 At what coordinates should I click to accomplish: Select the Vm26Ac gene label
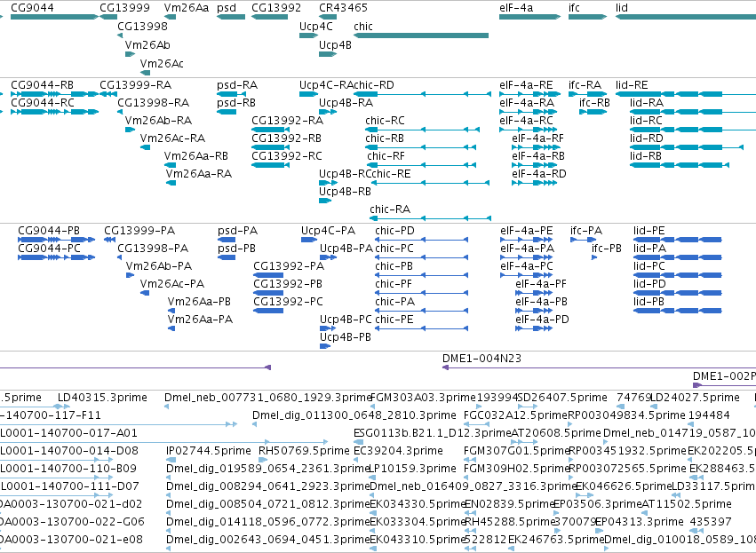(162, 64)
